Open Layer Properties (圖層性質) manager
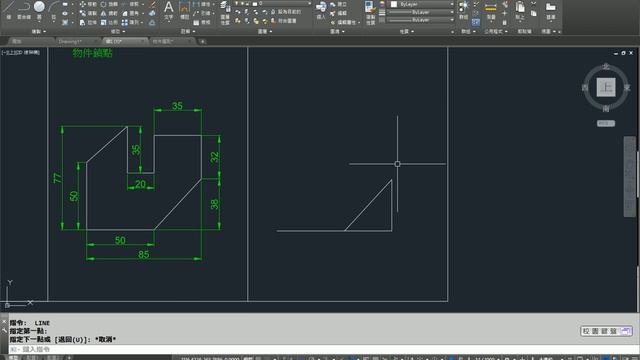 225,13
